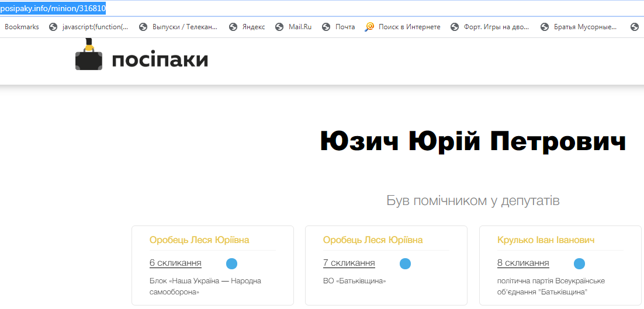
Task: Click the blue dot beside 8 скликання
Action: pyautogui.click(x=579, y=263)
